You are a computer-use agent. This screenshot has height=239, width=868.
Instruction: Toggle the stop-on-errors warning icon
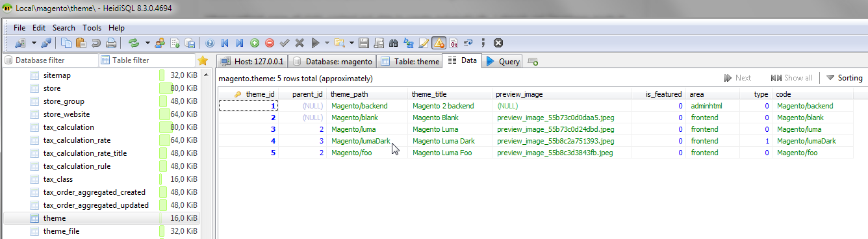pos(439,43)
